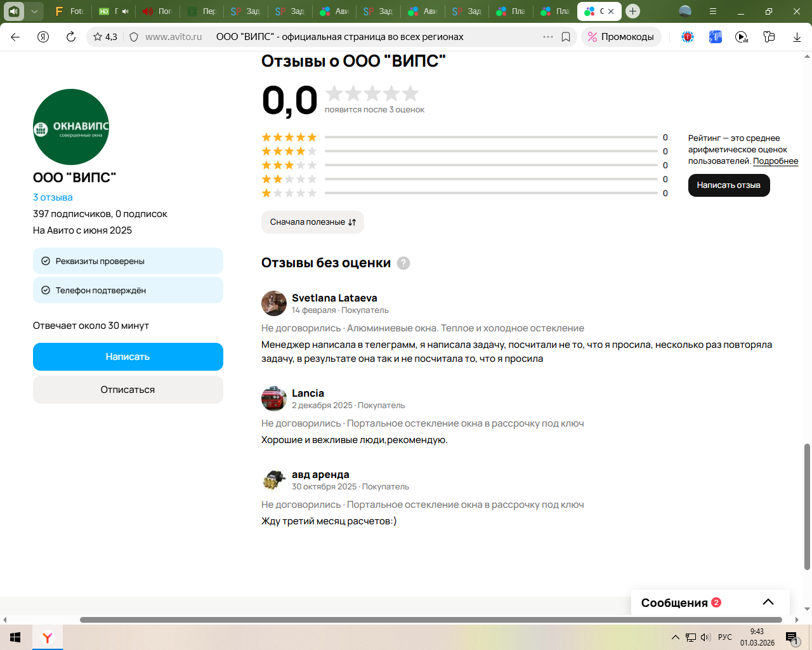
Task: Click the Телефон подтверждён badge
Action: pos(128,290)
